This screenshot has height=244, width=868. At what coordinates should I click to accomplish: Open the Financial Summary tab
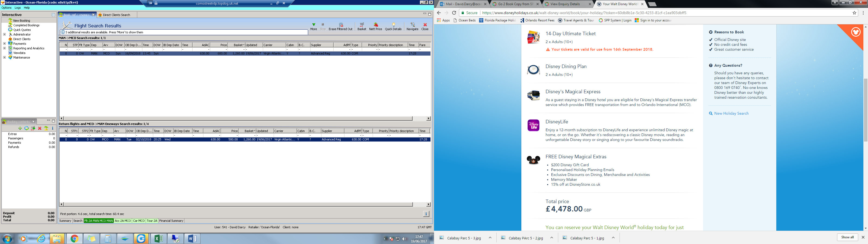[171, 221]
